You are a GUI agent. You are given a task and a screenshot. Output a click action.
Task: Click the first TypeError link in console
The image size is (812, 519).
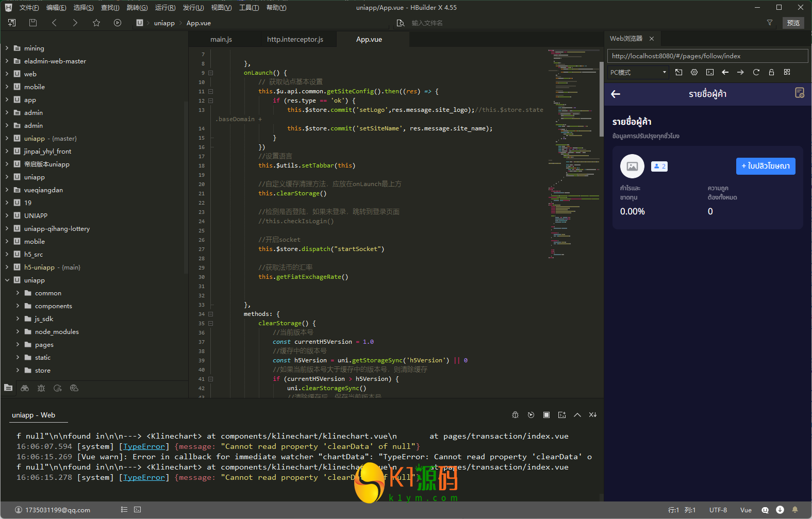(144, 447)
